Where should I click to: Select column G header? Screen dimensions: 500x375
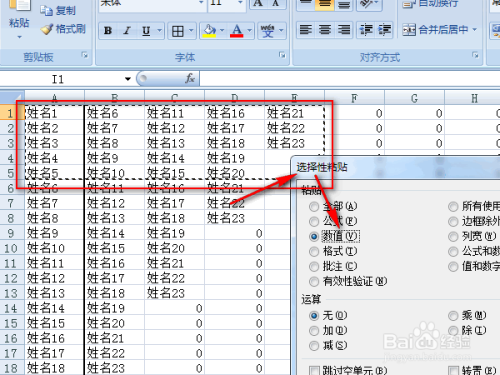point(414,98)
